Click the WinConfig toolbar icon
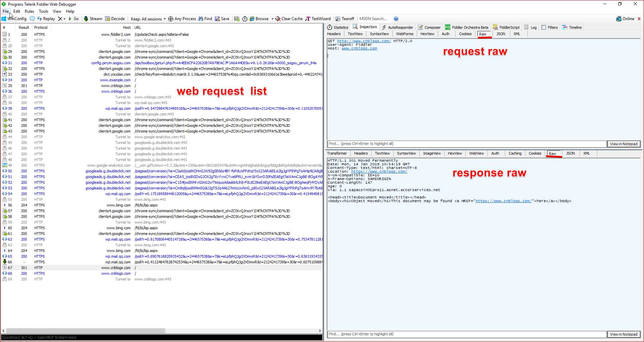 (x=14, y=19)
